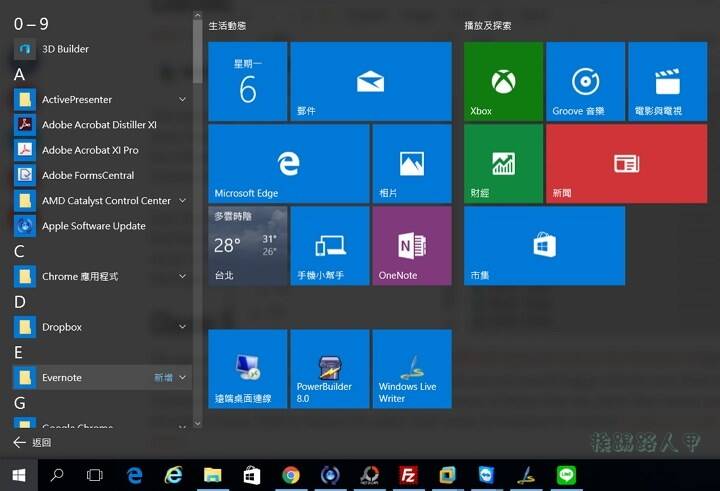Open the ActivePresenter folder entry

(102, 99)
